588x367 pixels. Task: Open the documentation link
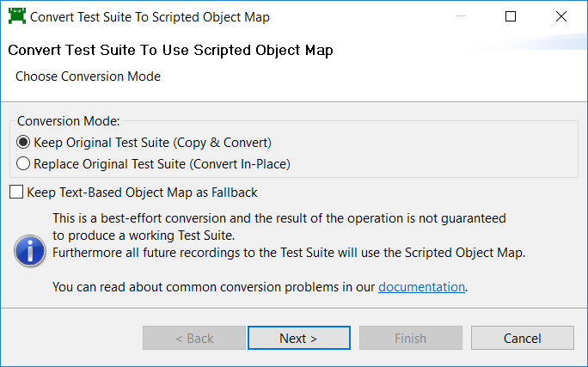421,287
